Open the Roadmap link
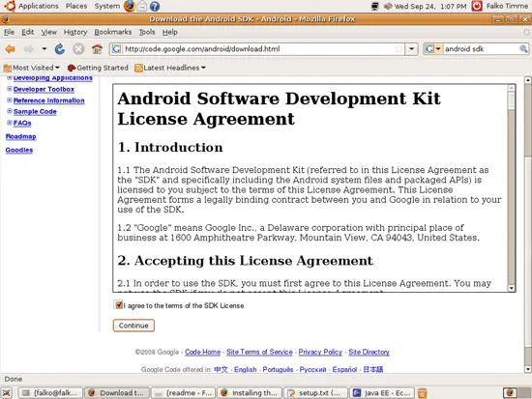532x399 pixels. (20, 136)
